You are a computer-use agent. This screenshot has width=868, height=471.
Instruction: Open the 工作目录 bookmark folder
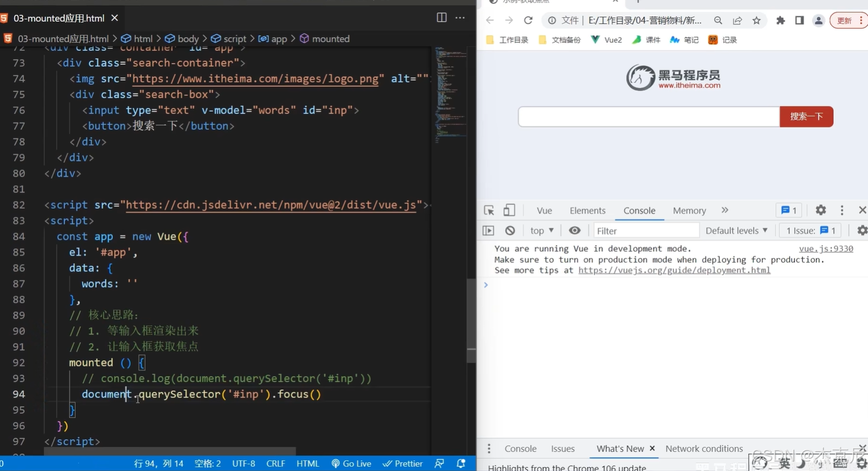507,40
